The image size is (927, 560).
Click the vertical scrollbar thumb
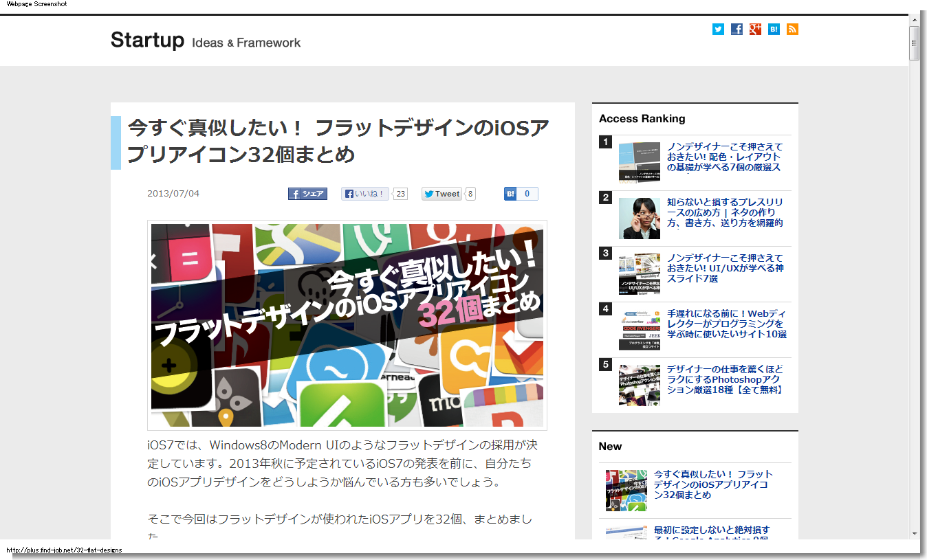click(x=914, y=43)
